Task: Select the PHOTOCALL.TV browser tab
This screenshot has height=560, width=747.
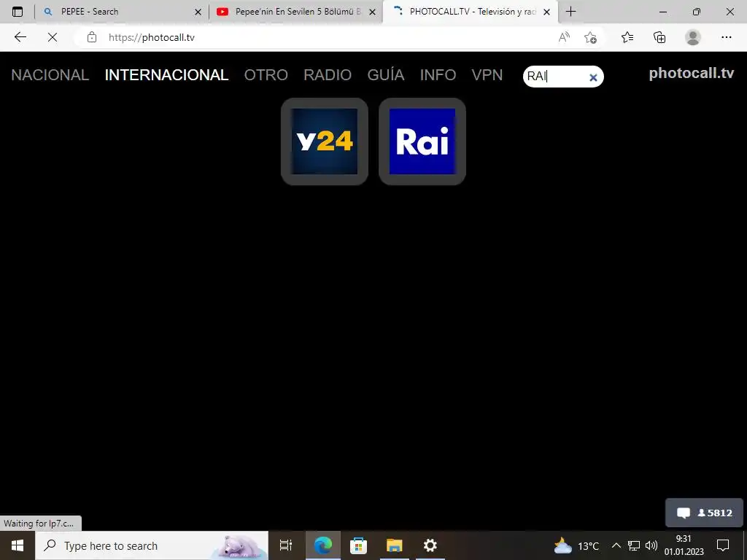Action: pos(469,12)
